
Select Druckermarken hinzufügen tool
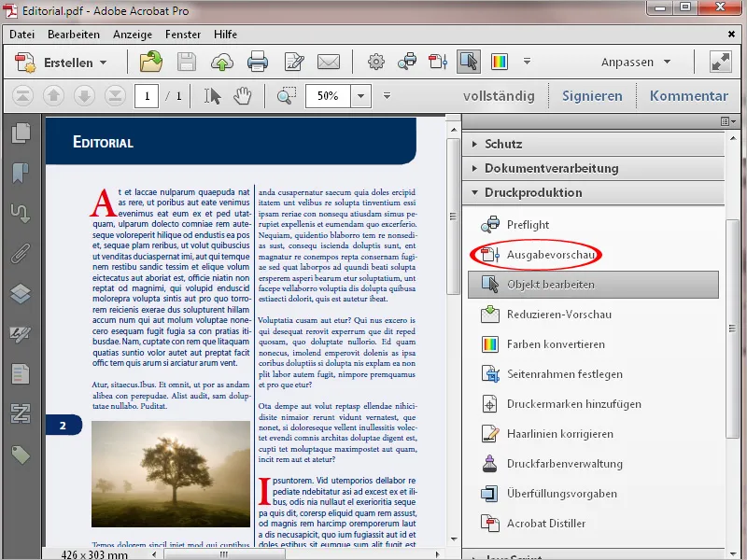(593, 404)
